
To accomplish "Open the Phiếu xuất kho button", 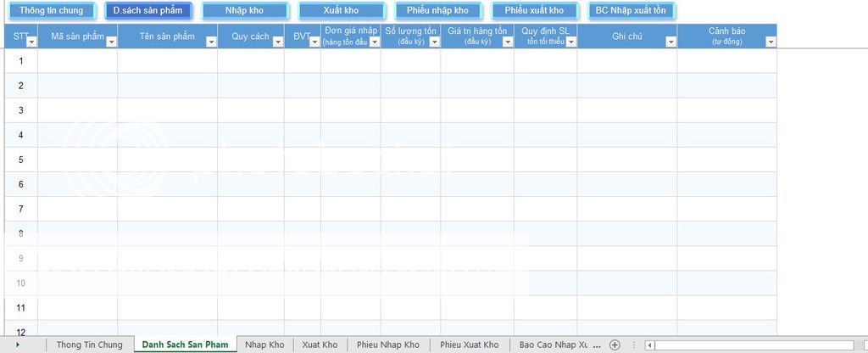I will click(534, 11).
